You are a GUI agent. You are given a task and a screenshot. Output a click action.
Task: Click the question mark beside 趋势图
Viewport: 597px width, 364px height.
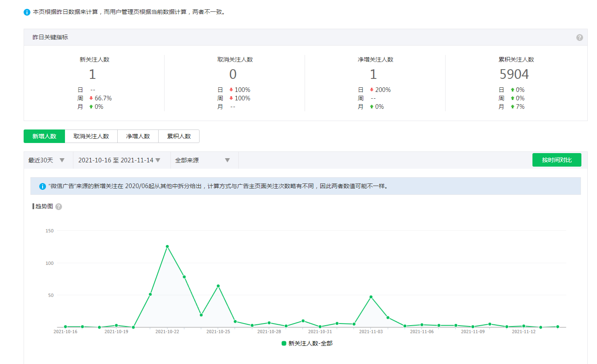(59, 207)
